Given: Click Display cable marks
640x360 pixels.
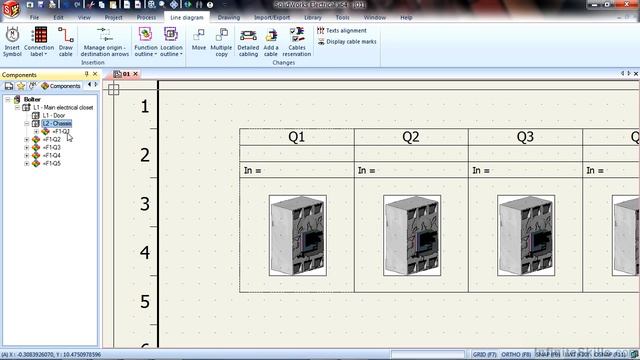Looking at the screenshot, I should click(347, 42).
